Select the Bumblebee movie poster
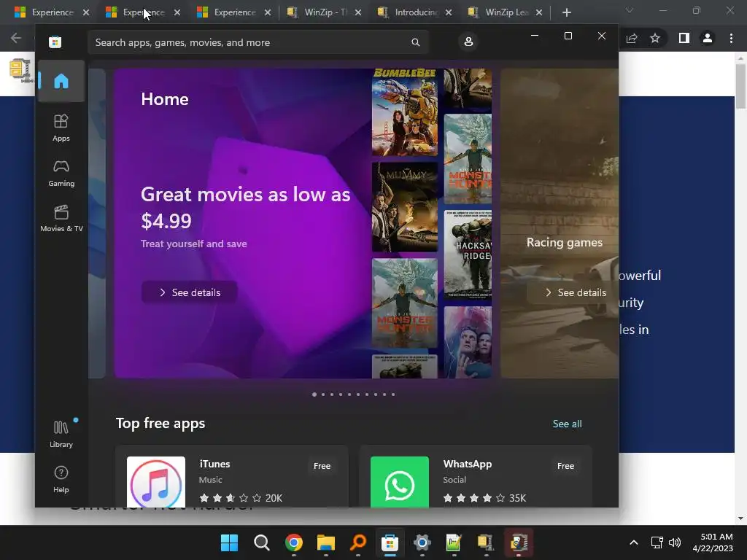The image size is (747, 560). pos(404,112)
